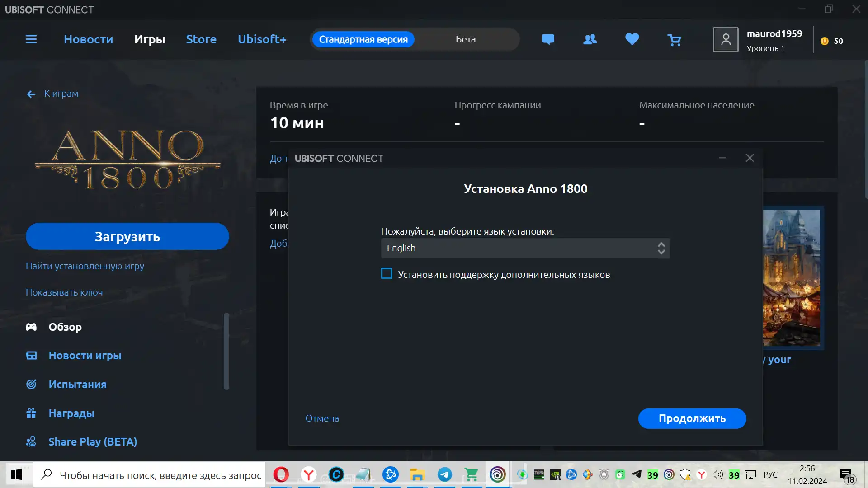Click the language selector up-down arrows
This screenshot has width=868, height=488.
(661, 248)
